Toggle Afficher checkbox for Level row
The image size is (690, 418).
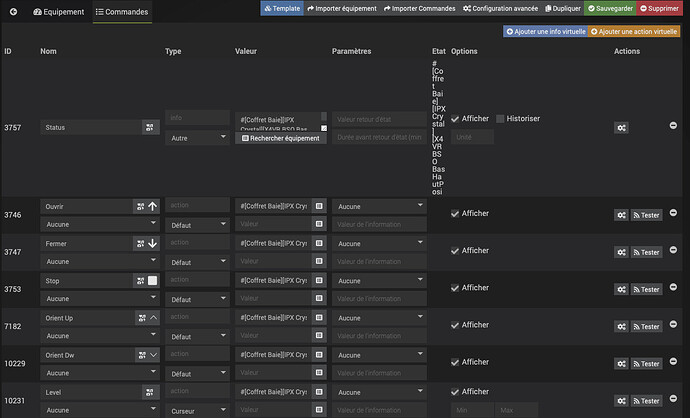[455, 392]
